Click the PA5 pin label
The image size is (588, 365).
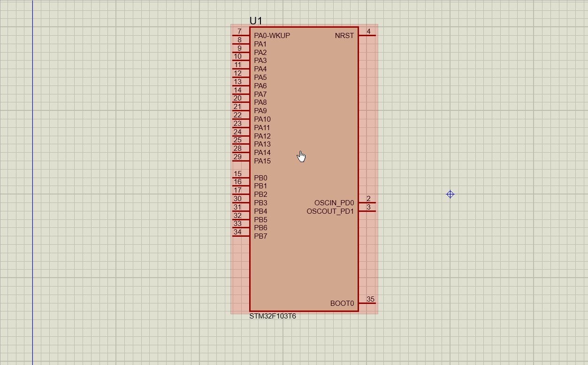260,78
